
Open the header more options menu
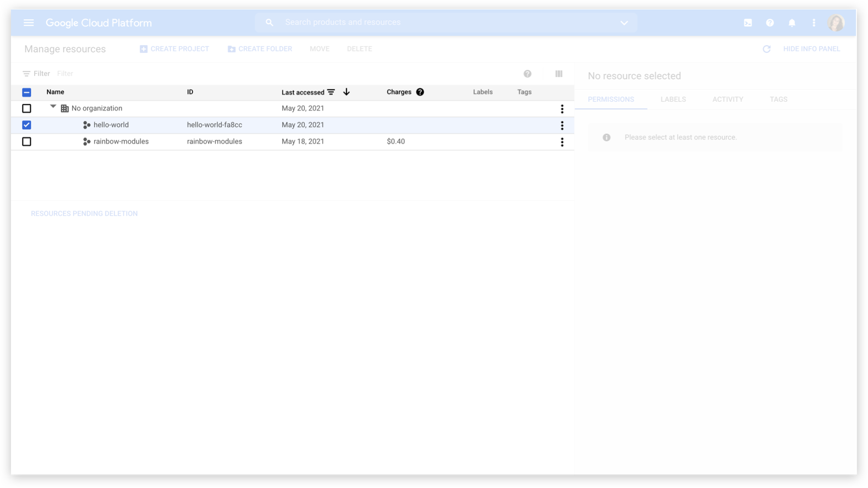click(814, 23)
